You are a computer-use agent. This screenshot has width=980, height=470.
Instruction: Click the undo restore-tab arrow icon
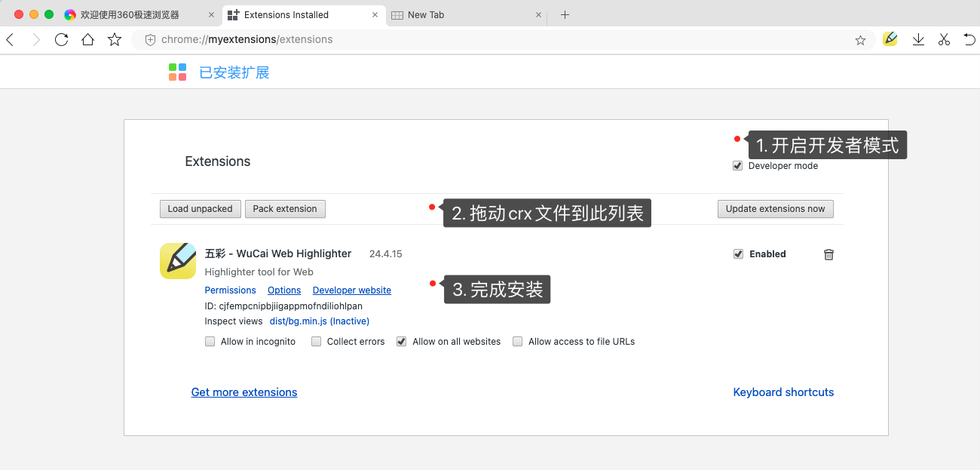pos(969,40)
